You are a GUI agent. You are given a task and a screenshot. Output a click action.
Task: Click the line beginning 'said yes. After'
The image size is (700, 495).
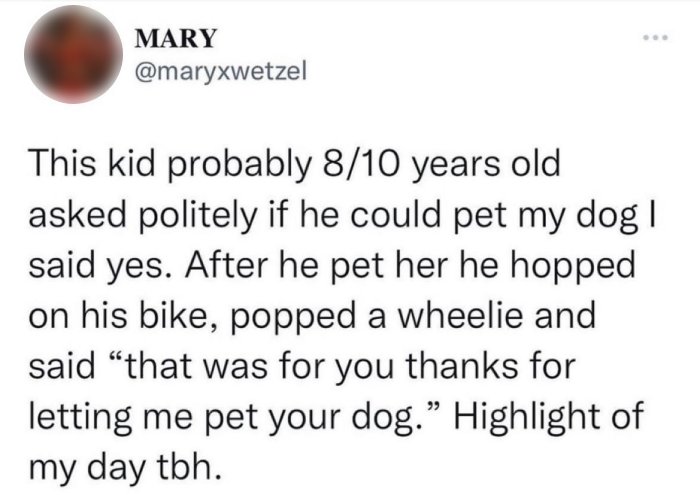(x=332, y=265)
